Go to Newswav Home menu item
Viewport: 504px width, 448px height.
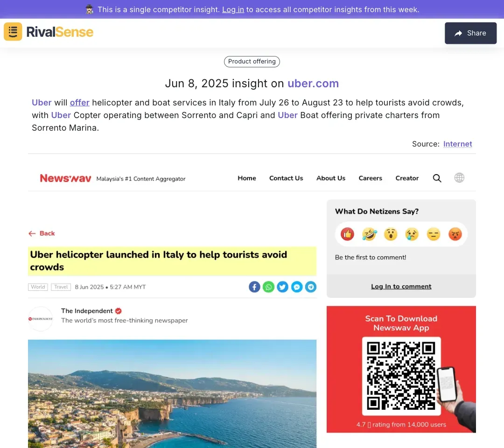247,178
